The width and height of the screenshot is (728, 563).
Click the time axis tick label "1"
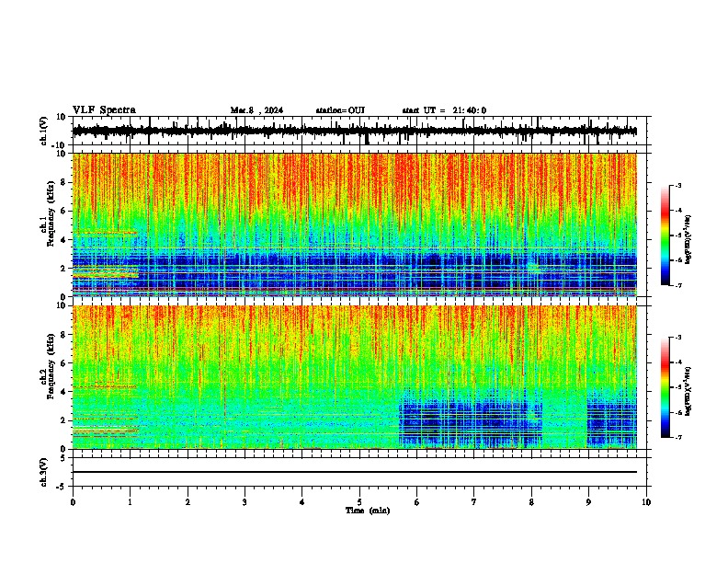coord(130,502)
